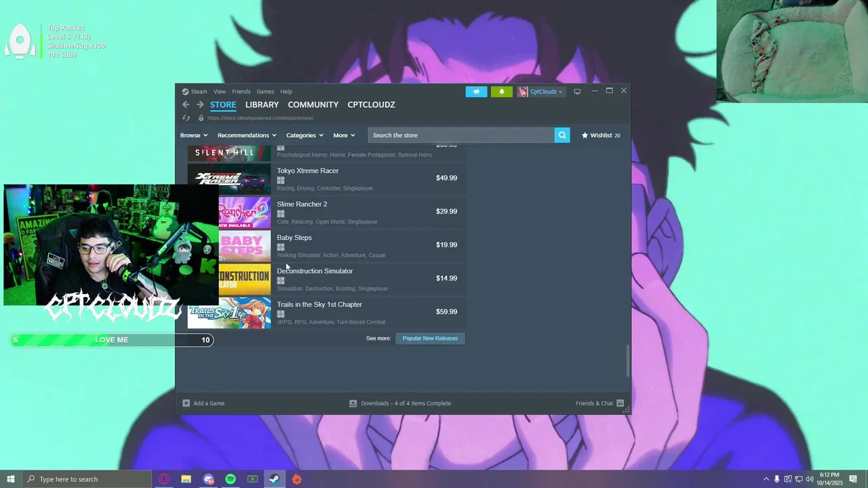Click the Add a Game plus icon
The width and height of the screenshot is (868, 488).
click(x=186, y=403)
